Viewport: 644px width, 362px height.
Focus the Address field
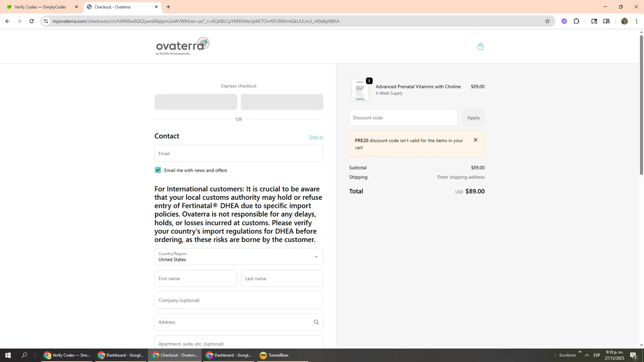click(239, 322)
